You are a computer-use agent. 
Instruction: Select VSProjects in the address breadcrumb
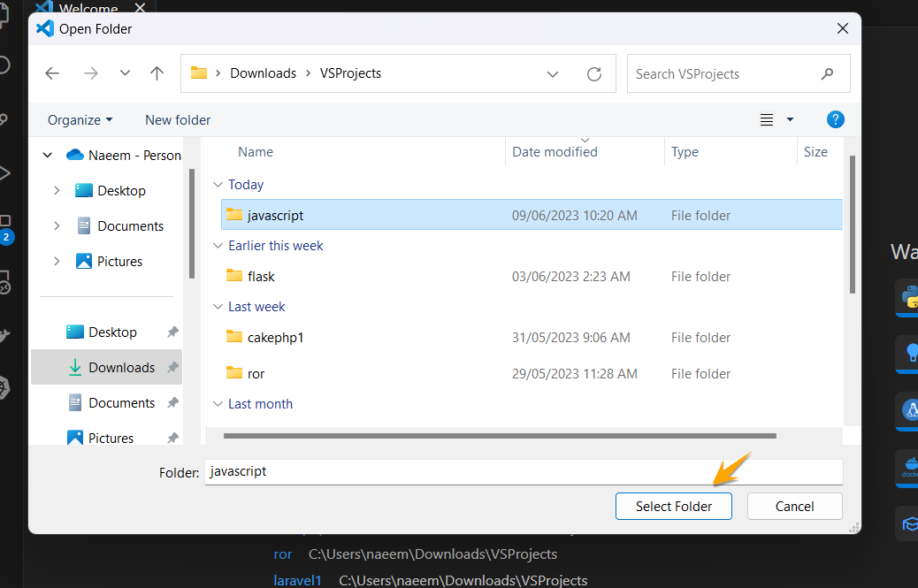point(350,73)
